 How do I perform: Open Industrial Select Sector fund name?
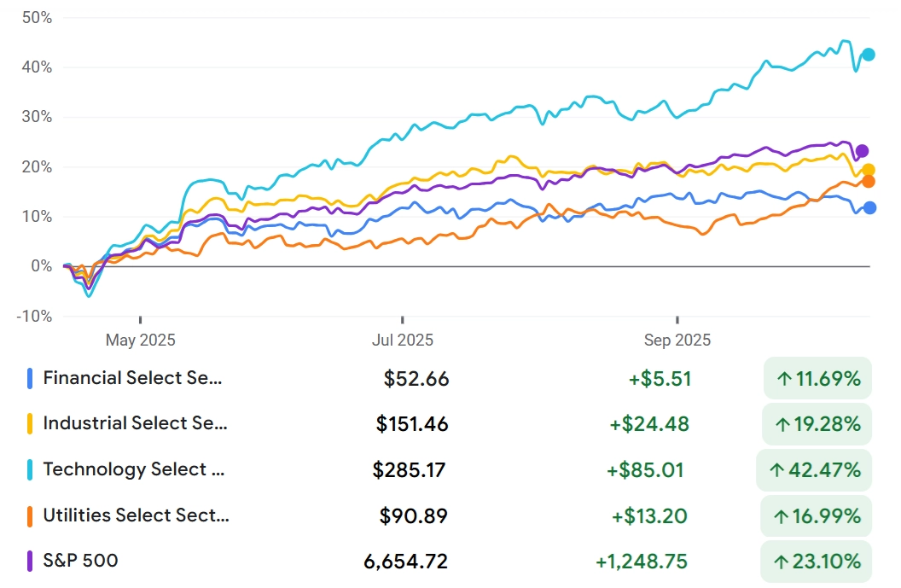135,423
